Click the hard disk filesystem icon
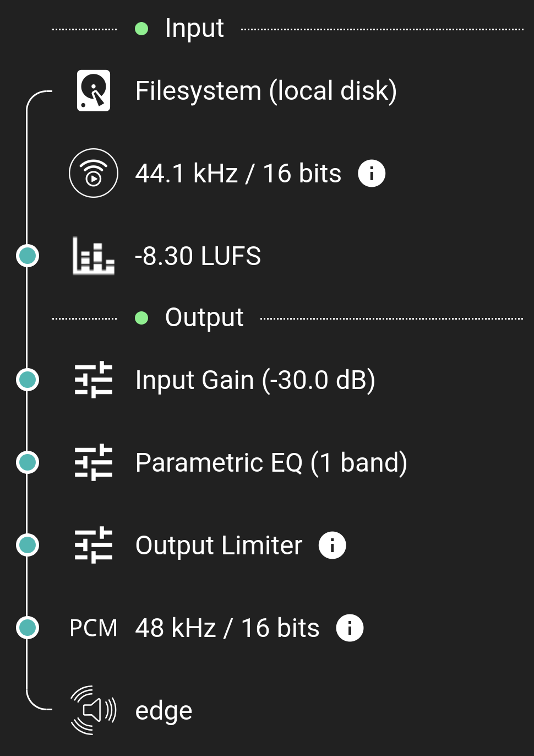 click(94, 90)
